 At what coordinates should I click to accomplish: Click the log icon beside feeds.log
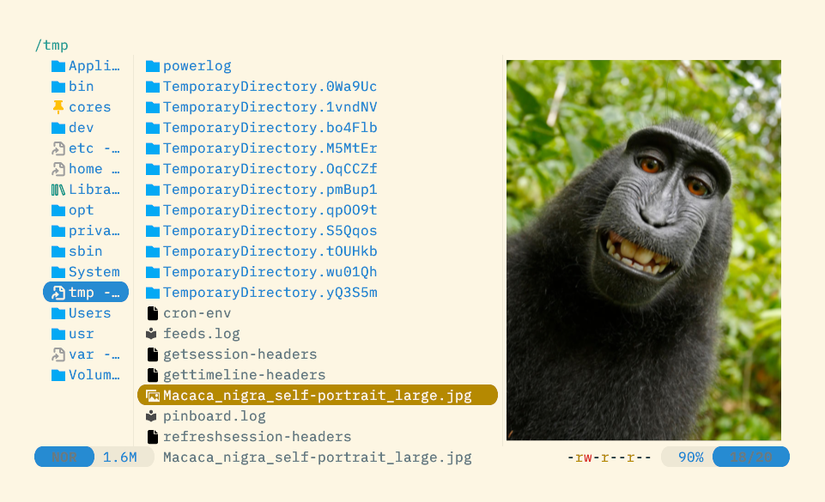(152, 334)
